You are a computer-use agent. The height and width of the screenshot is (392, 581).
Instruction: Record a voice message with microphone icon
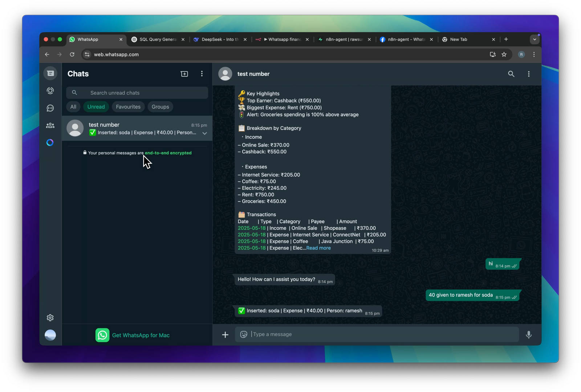[529, 335]
